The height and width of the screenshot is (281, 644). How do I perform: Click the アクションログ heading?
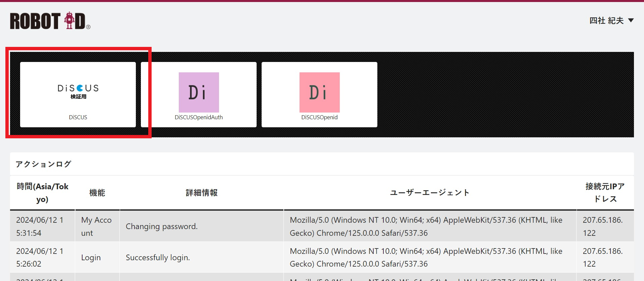tap(44, 164)
